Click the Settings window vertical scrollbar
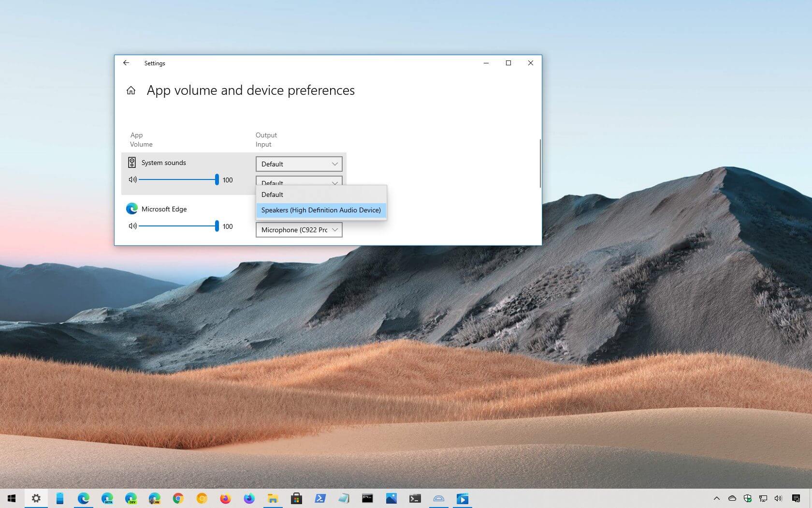 [x=540, y=164]
